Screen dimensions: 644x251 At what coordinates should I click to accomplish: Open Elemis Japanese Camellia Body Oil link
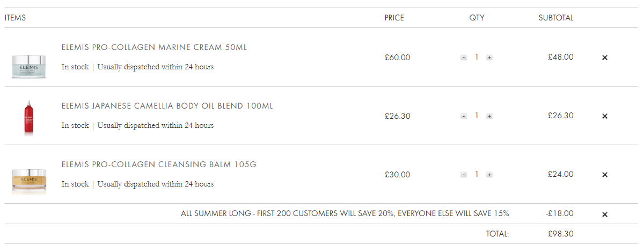point(167,106)
